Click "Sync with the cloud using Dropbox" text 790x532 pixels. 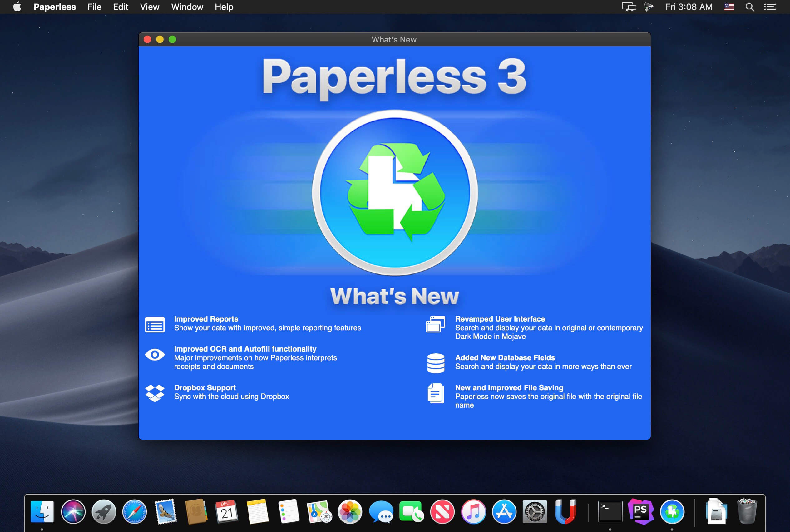(x=231, y=396)
